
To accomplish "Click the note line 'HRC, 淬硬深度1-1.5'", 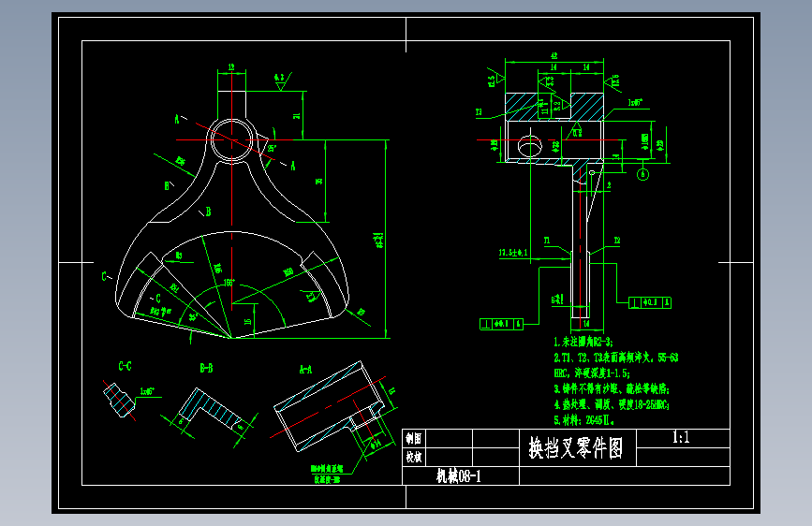I will pyautogui.click(x=592, y=373).
